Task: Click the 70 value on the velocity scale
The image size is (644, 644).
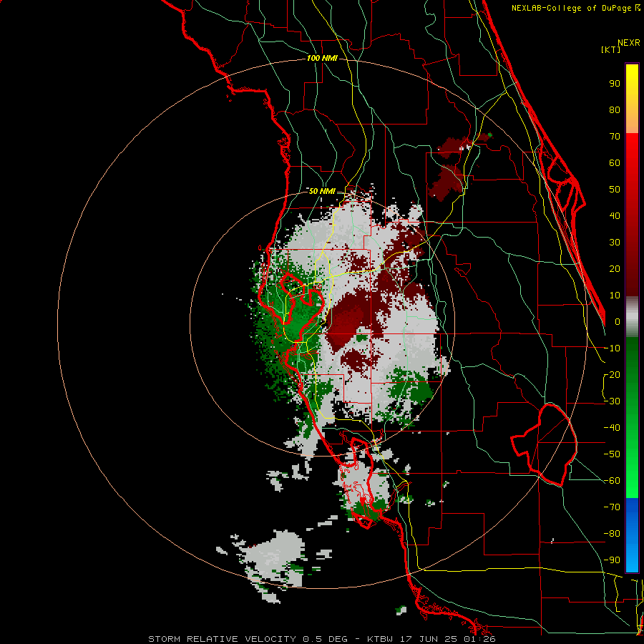Action: tap(615, 137)
